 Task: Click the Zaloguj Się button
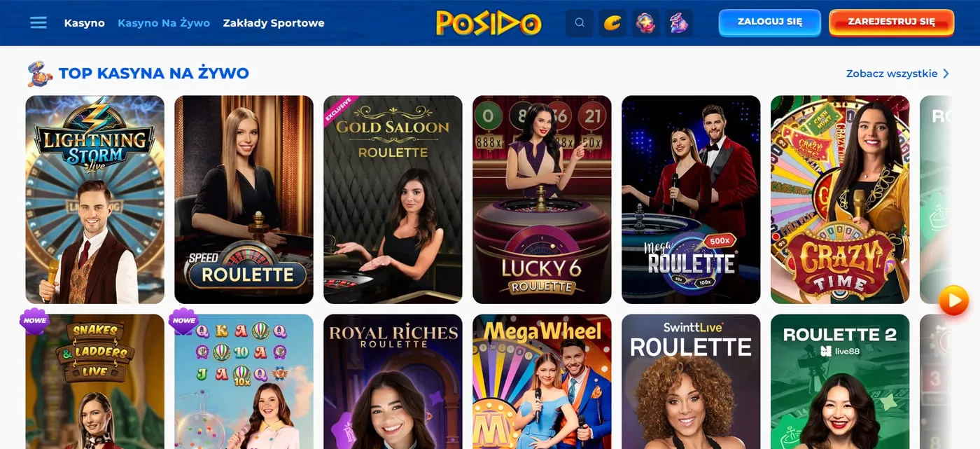pos(770,22)
